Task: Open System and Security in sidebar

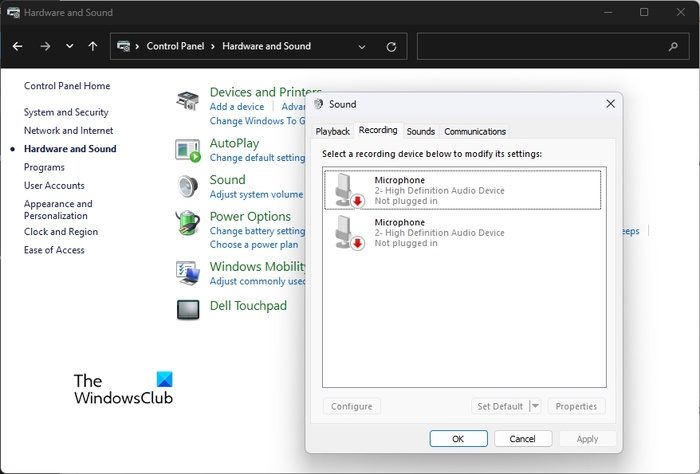Action: coord(66,112)
